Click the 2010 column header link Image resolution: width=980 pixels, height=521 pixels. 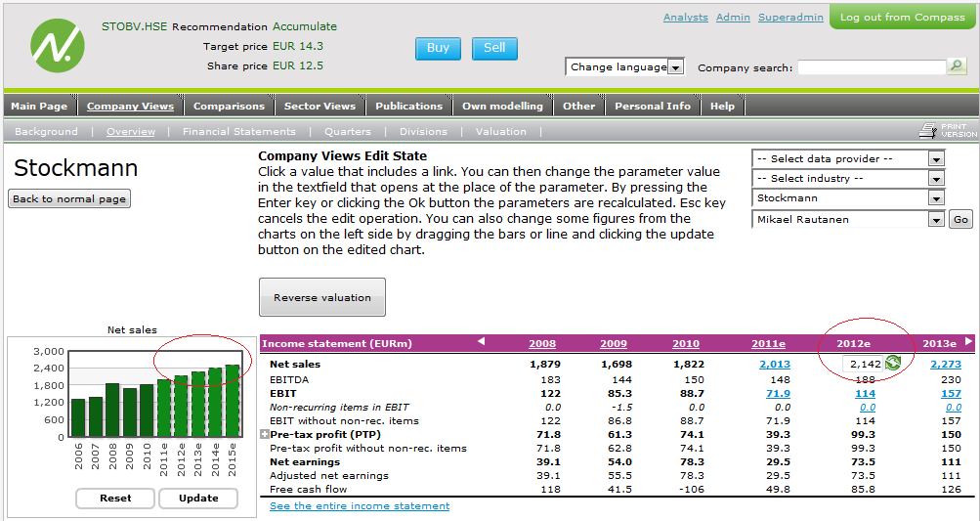click(686, 343)
